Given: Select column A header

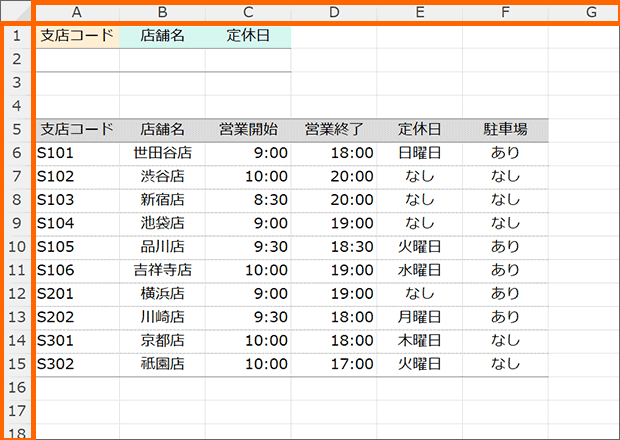Looking at the screenshot, I should click(77, 12).
